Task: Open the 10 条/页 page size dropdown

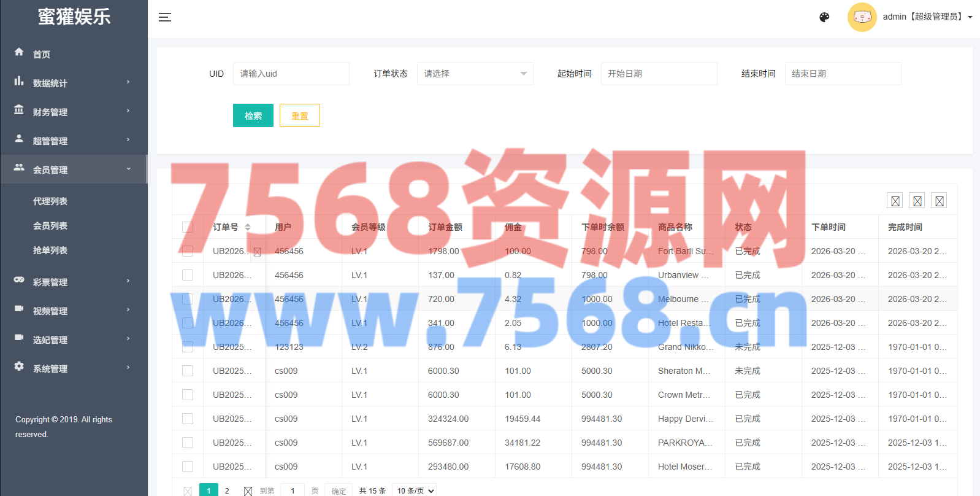Action: [416, 490]
